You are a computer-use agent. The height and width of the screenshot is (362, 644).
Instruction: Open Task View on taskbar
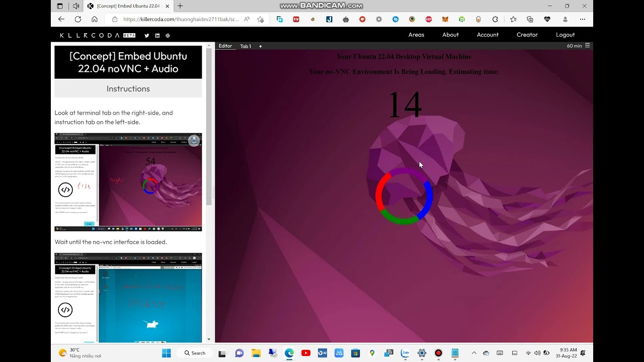(x=222, y=353)
